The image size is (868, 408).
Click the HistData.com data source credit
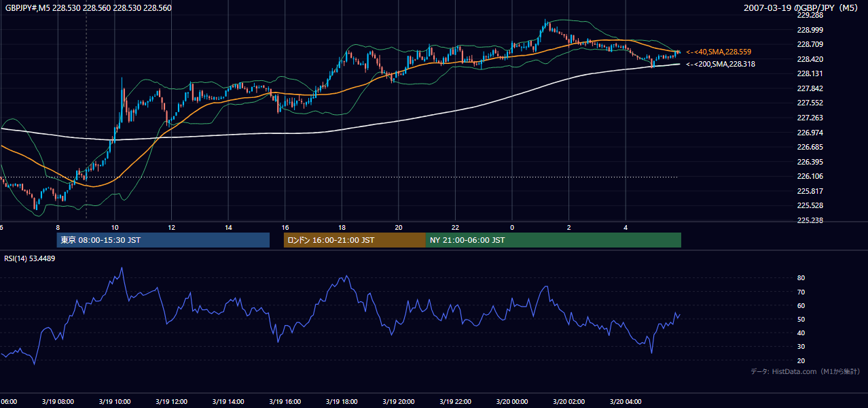(806, 371)
